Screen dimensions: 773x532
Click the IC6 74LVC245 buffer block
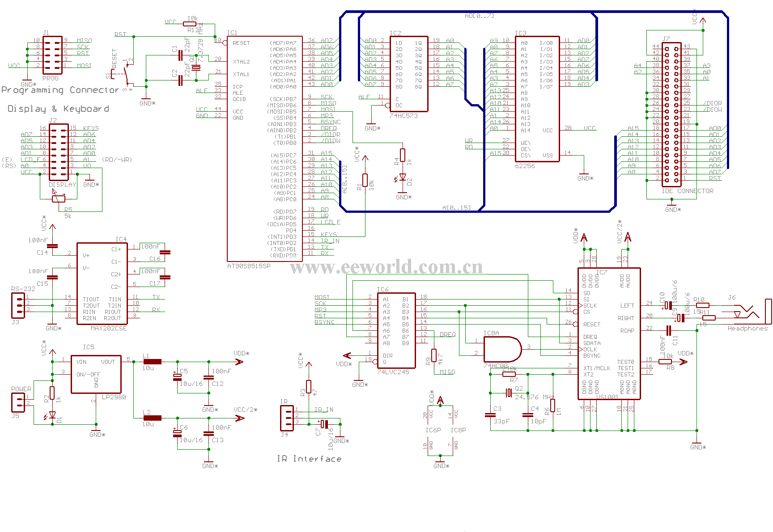(396, 331)
